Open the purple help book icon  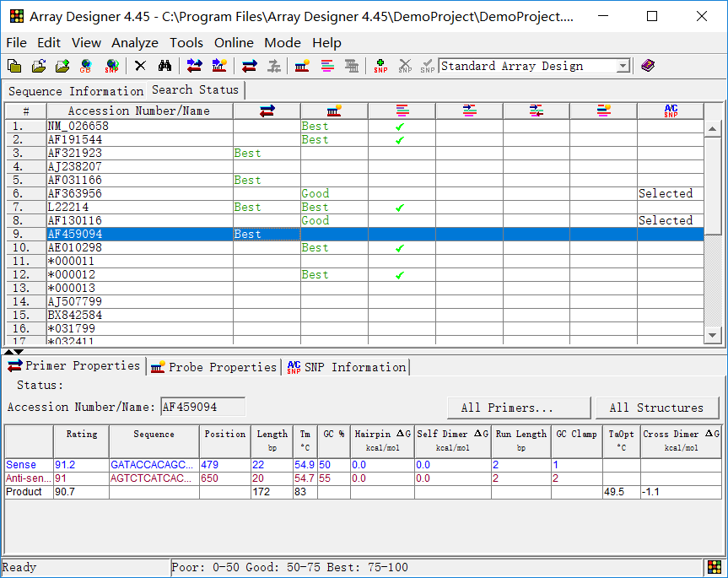pos(648,66)
